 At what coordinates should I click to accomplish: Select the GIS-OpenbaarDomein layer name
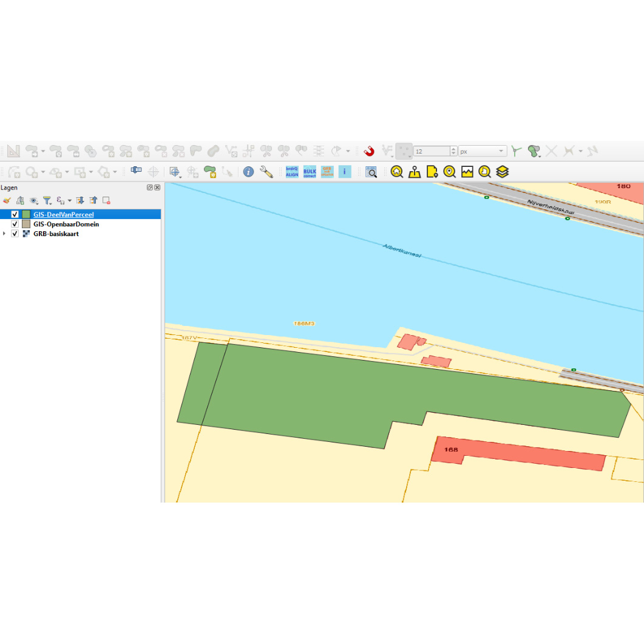click(x=66, y=224)
